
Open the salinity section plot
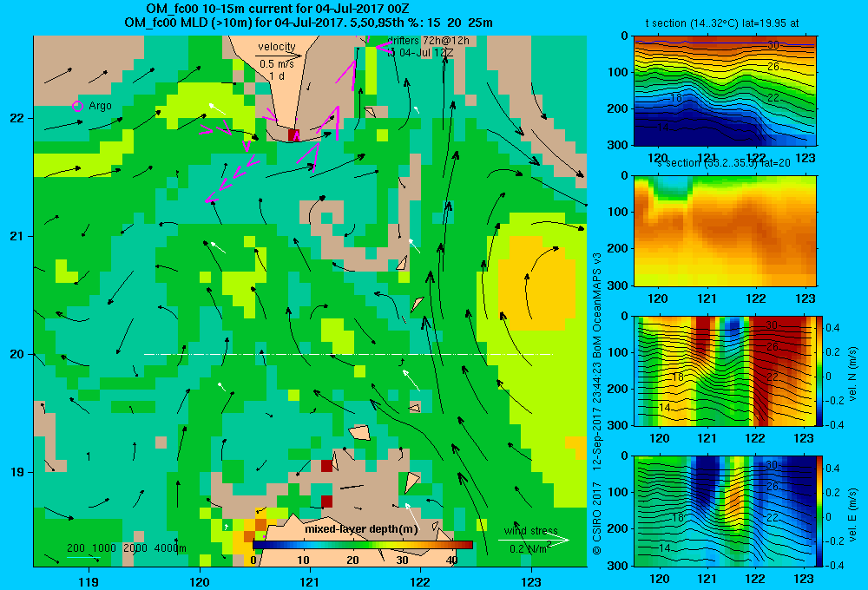point(725,231)
